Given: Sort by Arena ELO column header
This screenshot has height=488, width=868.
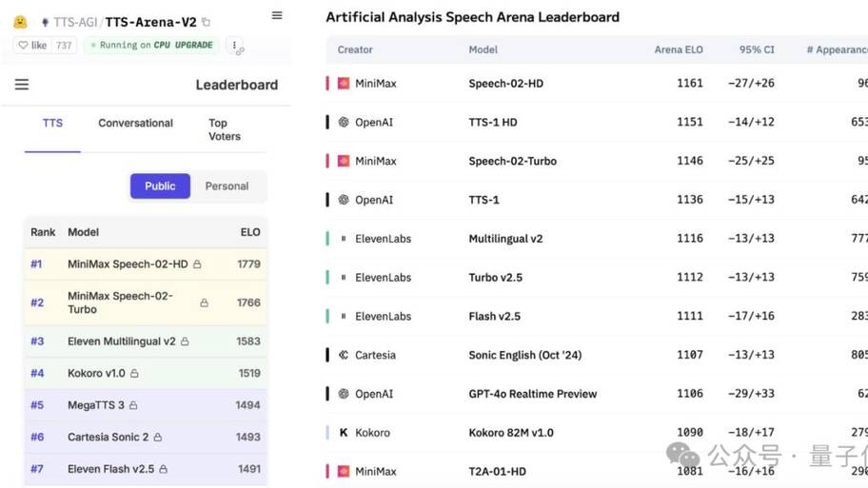Looking at the screenshot, I should [678, 49].
